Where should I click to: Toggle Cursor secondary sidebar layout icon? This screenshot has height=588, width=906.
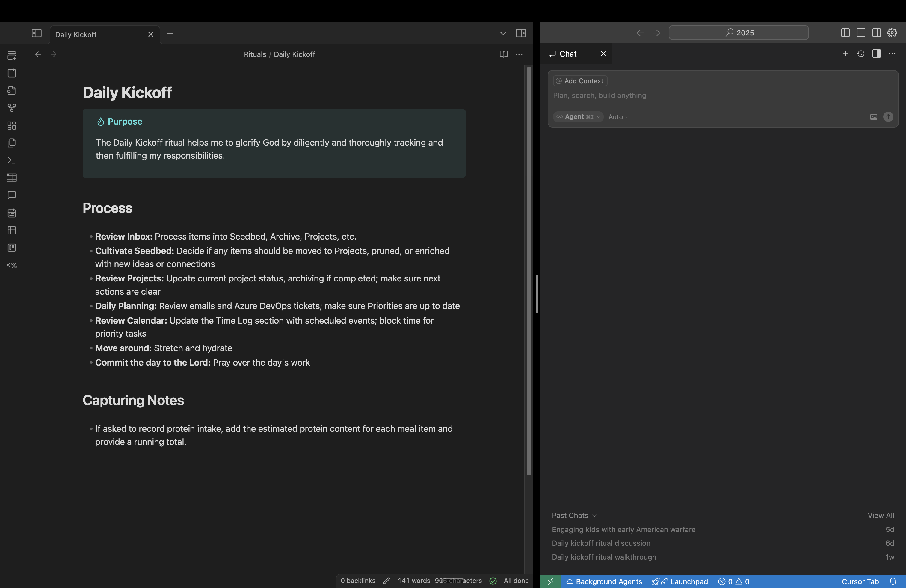point(877,33)
